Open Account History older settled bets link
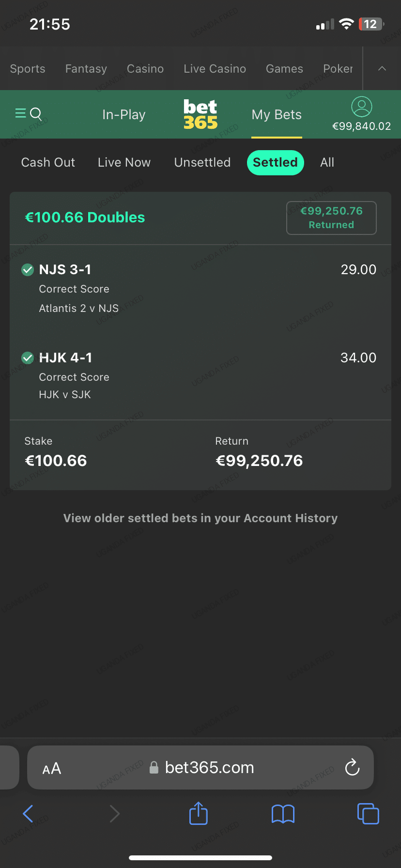 tap(200, 518)
